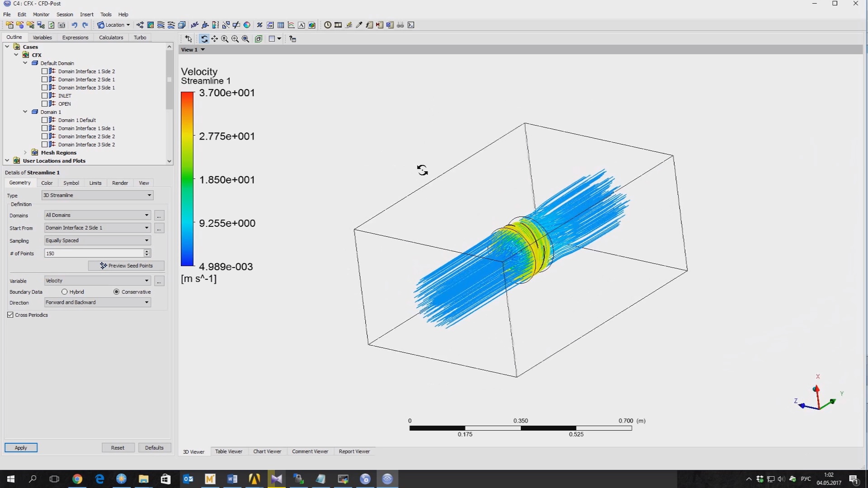Image resolution: width=868 pixels, height=488 pixels.
Task: Toggle the OPEN visibility checkbox
Action: pyautogui.click(x=44, y=104)
